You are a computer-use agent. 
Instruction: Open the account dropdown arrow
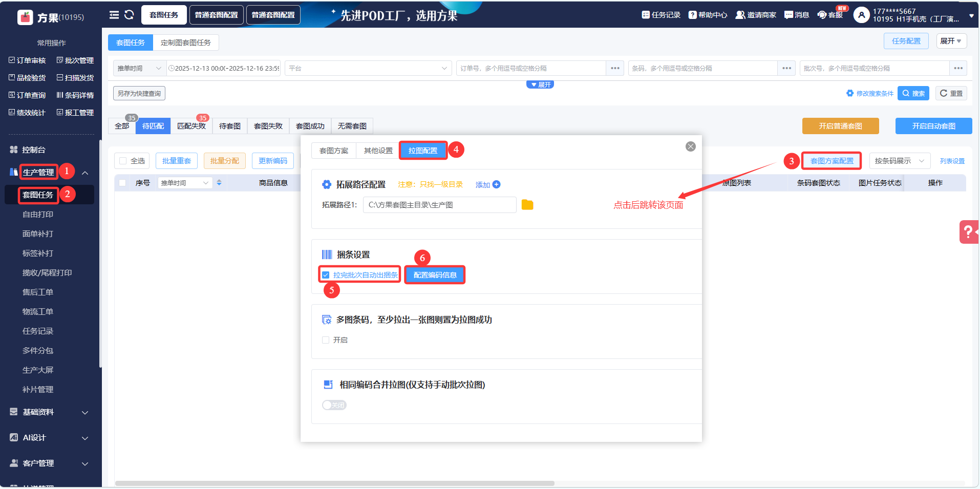tap(971, 16)
